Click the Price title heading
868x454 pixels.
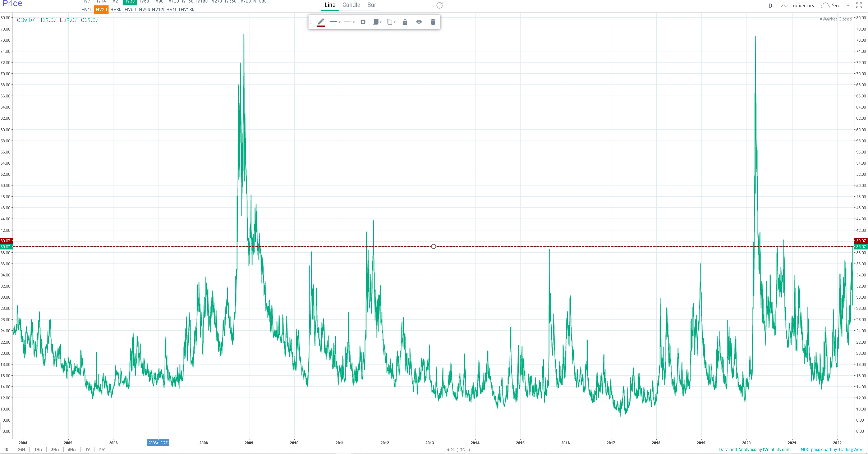(x=13, y=3)
